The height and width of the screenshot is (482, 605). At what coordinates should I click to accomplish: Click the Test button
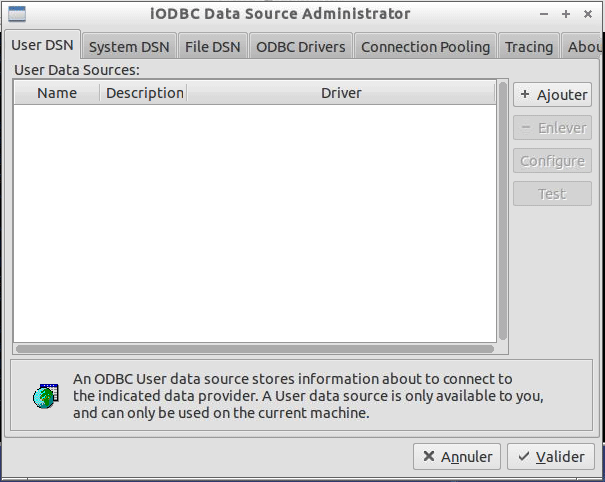[x=552, y=194]
